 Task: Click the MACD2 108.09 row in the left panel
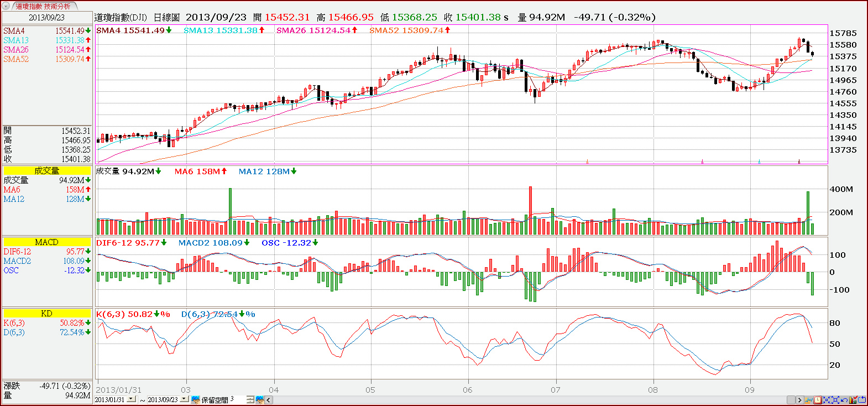pyautogui.click(x=46, y=261)
